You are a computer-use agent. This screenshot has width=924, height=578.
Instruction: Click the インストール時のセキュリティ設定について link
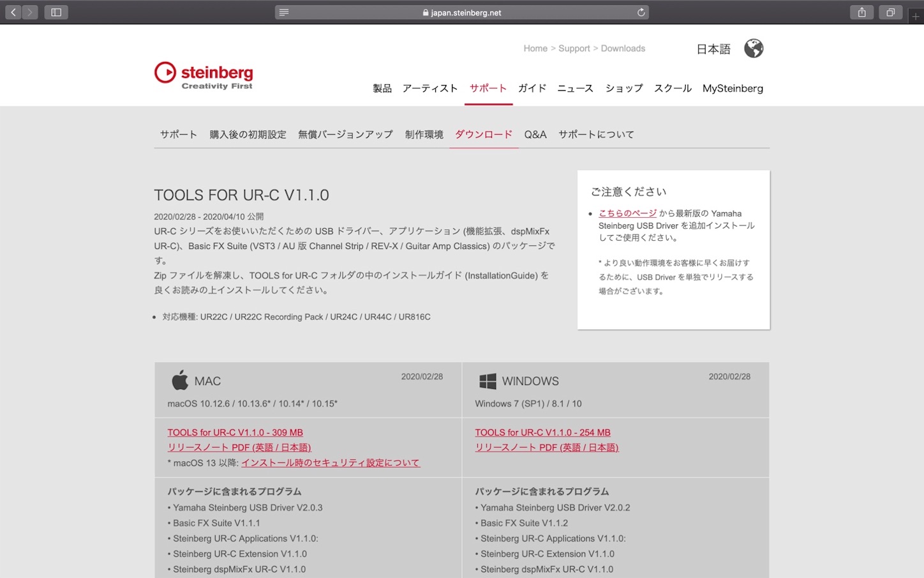click(331, 462)
